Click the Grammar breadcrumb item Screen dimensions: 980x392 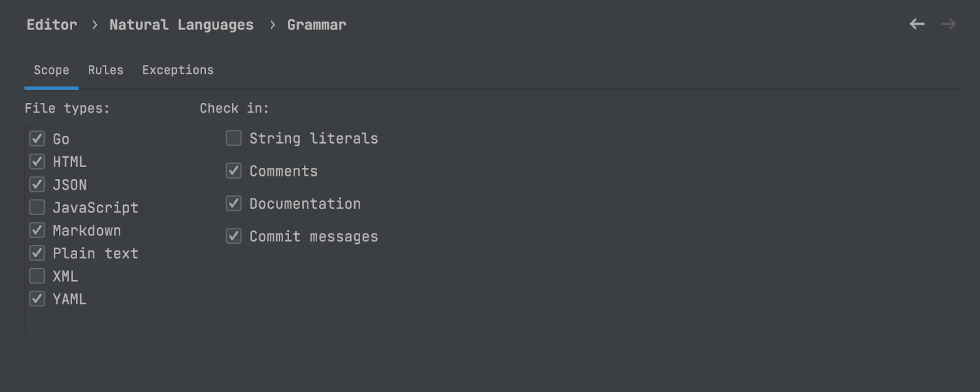click(317, 25)
